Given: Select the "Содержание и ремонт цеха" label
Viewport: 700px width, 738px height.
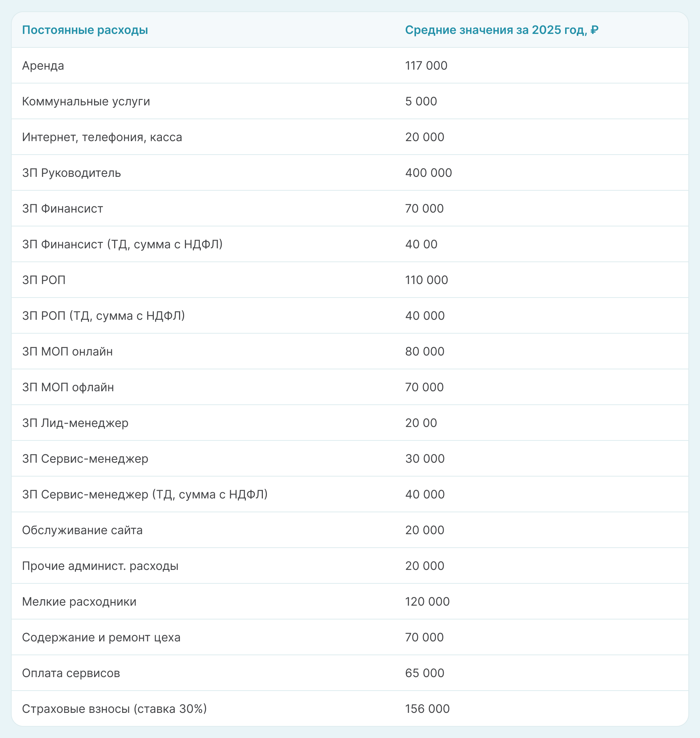Looking at the screenshot, I should coord(101,637).
